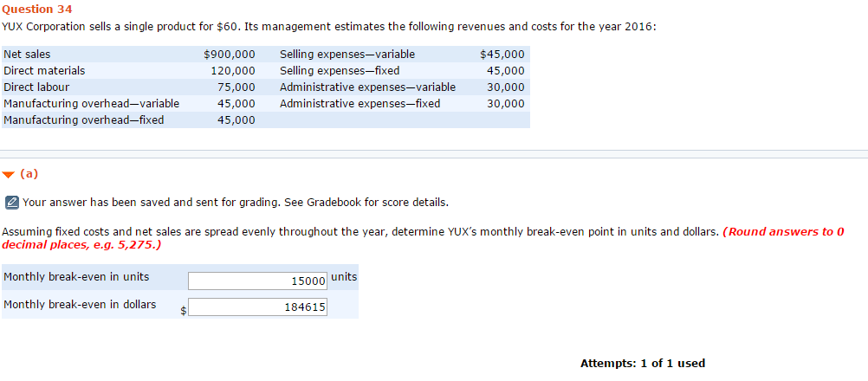The width and height of the screenshot is (868, 381).
Task: Click the saved-answer pencil icon
Action: [x=11, y=203]
